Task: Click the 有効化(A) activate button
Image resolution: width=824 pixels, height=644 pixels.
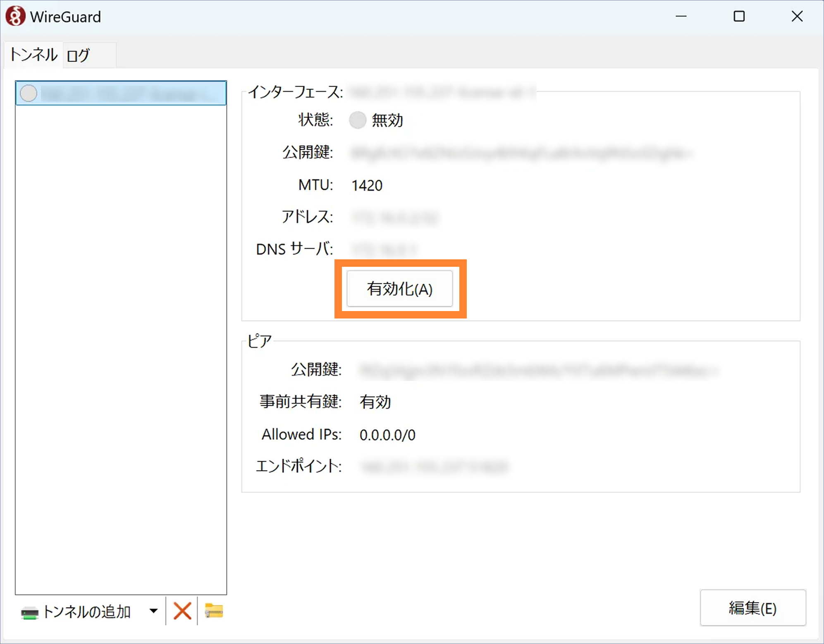Action: (x=399, y=289)
